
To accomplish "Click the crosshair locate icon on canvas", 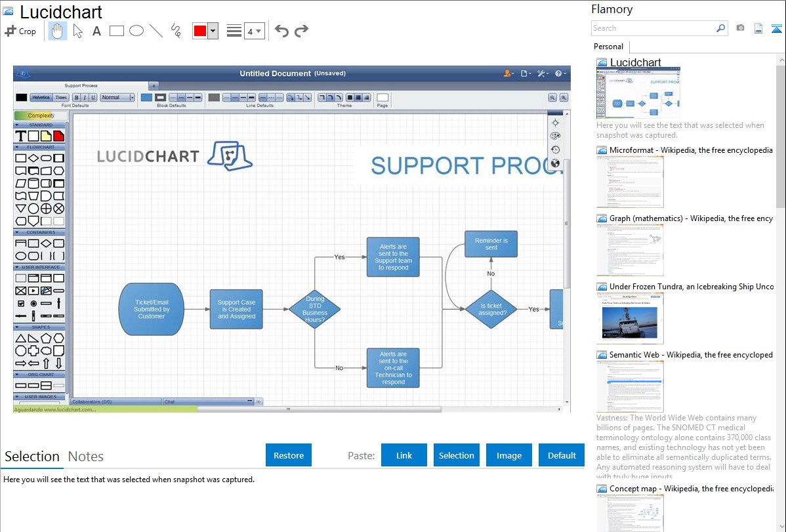I will tap(555, 123).
